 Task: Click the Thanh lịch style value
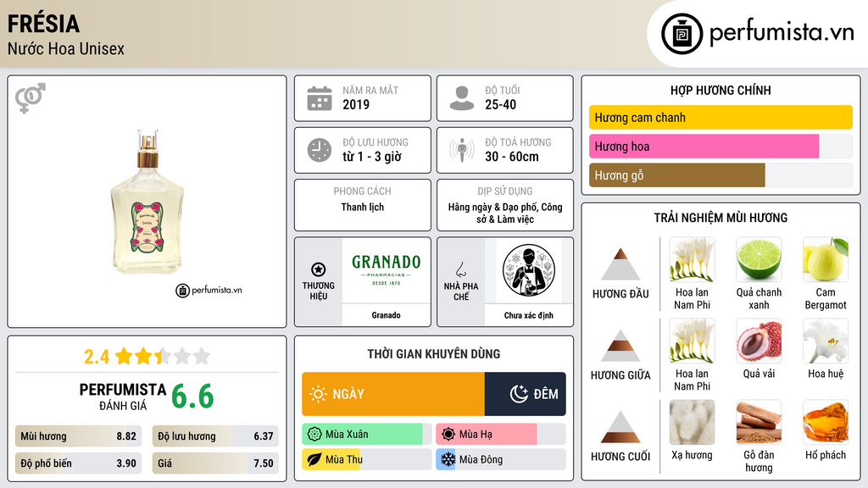point(363,207)
